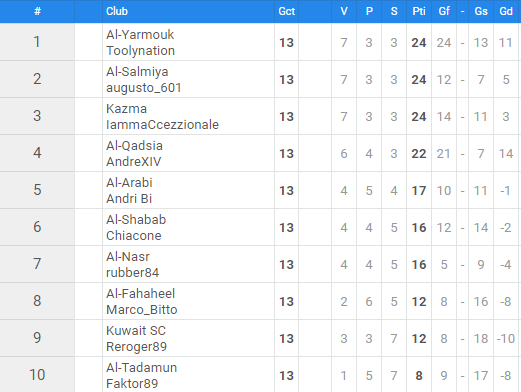The width and height of the screenshot is (521, 392).
Task: Select the rank 1 row number cell
Action: (x=37, y=42)
